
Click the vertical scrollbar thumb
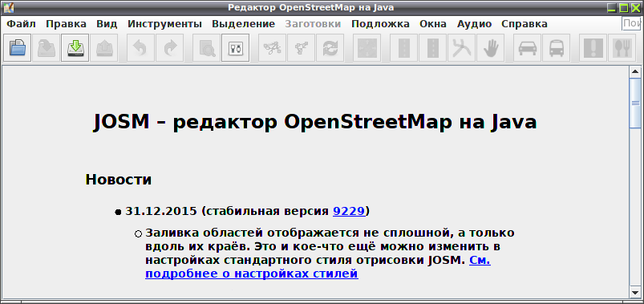pos(635,103)
